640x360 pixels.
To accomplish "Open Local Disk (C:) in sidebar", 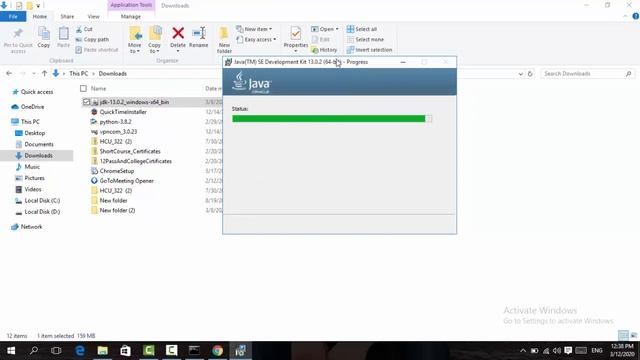I will point(37,201).
